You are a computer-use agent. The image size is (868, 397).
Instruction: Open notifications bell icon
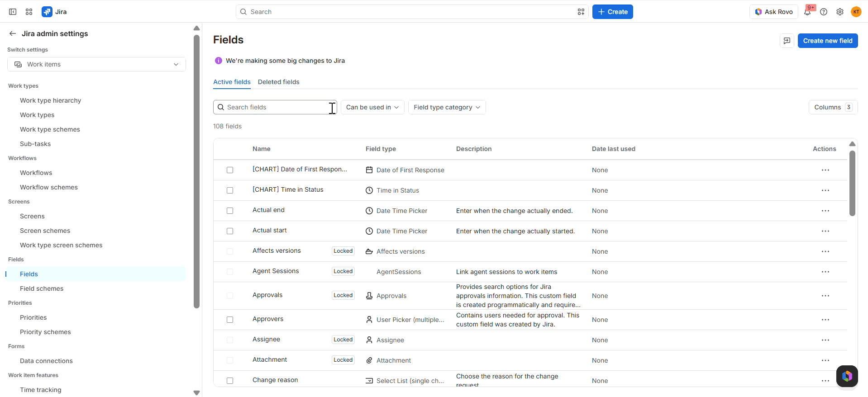coord(807,12)
